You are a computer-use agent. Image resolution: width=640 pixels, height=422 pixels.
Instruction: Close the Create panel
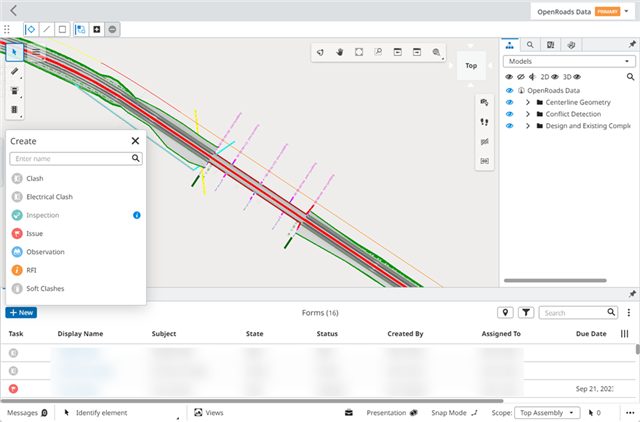(135, 141)
